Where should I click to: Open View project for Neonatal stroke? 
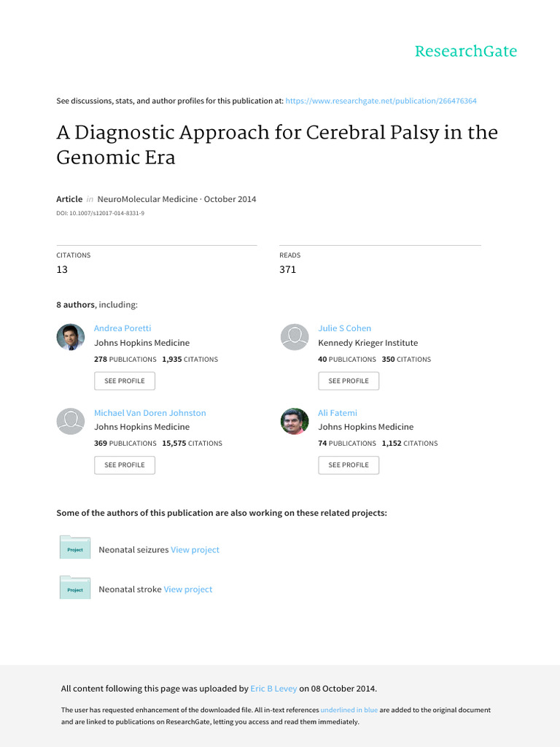(x=188, y=589)
